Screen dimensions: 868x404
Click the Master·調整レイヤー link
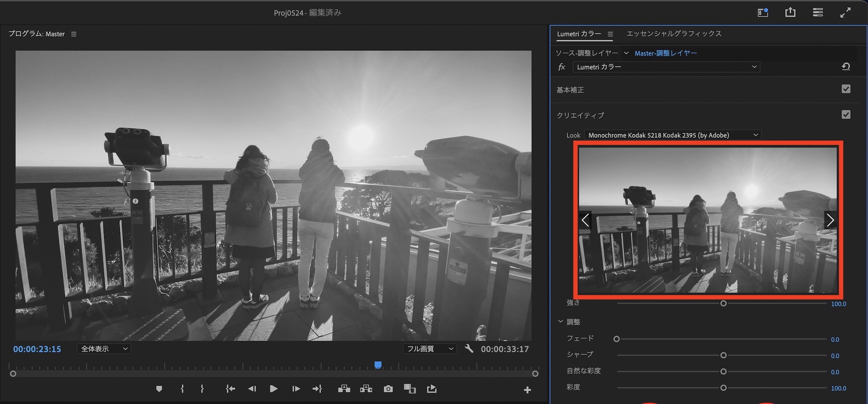coord(666,53)
